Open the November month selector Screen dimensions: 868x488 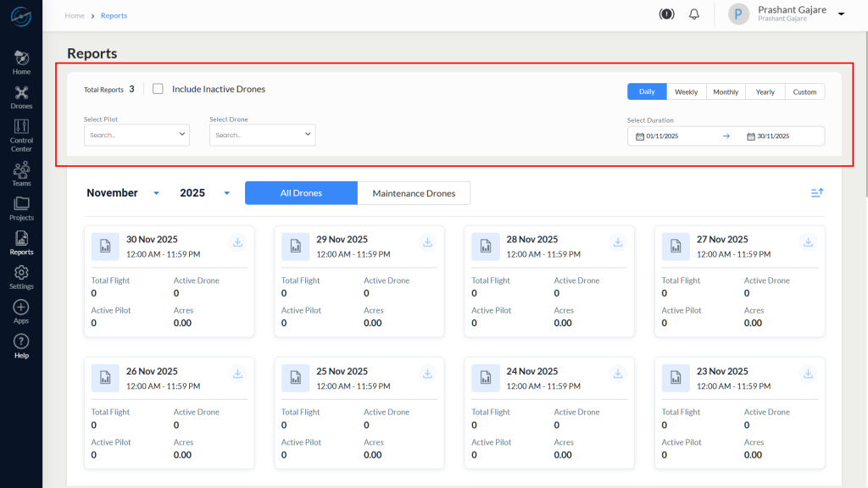pos(123,192)
